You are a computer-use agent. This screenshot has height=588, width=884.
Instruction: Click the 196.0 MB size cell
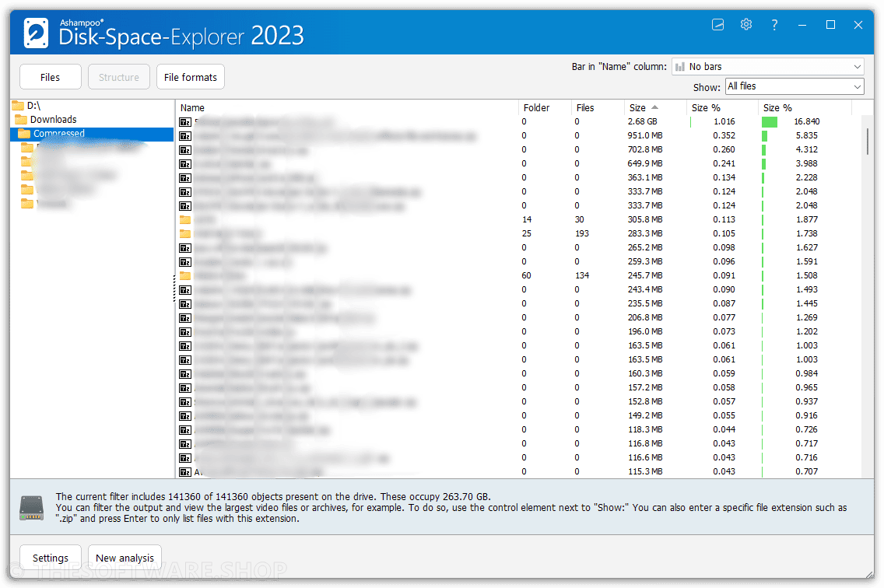click(x=645, y=331)
